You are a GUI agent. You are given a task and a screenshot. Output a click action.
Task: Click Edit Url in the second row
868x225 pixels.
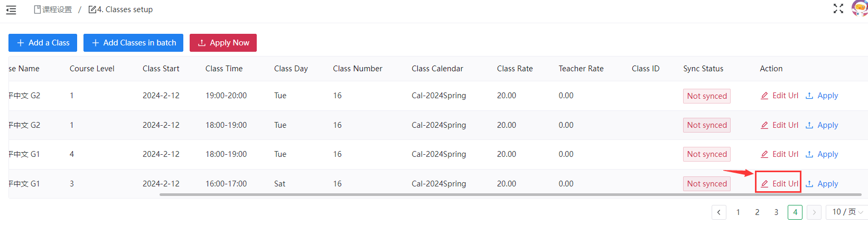pos(779,125)
